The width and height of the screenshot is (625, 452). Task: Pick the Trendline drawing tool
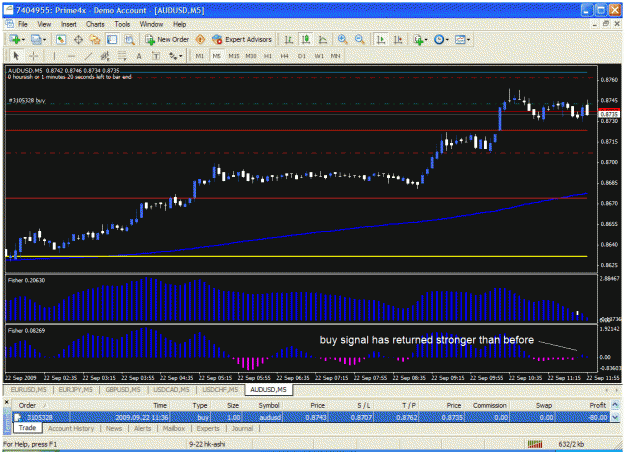[88, 56]
